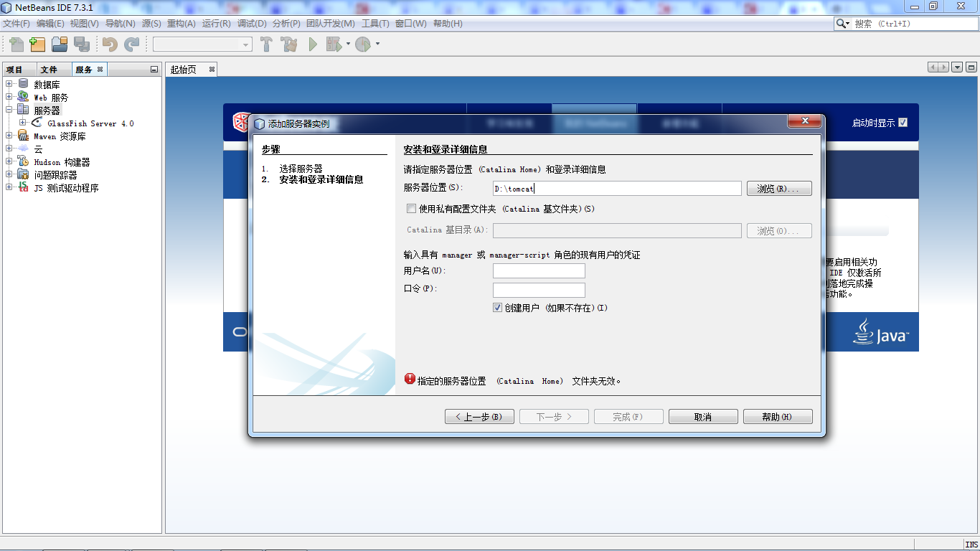This screenshot has width=980, height=551.
Task: Open the editor tab list dropdown arrow
Action: [x=957, y=67]
